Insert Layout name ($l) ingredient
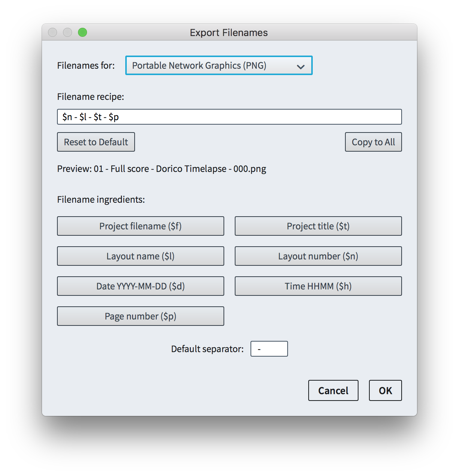459x476 pixels. [141, 256]
